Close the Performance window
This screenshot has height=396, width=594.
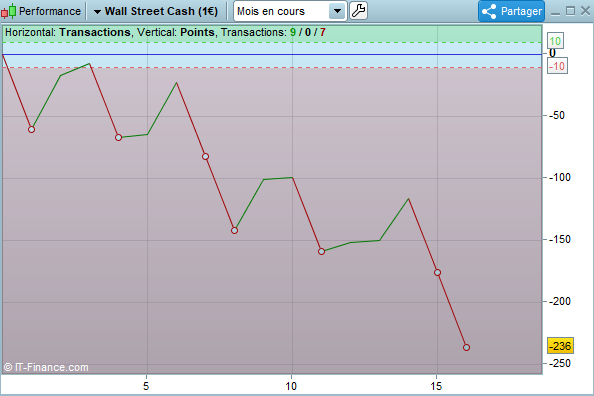point(585,11)
